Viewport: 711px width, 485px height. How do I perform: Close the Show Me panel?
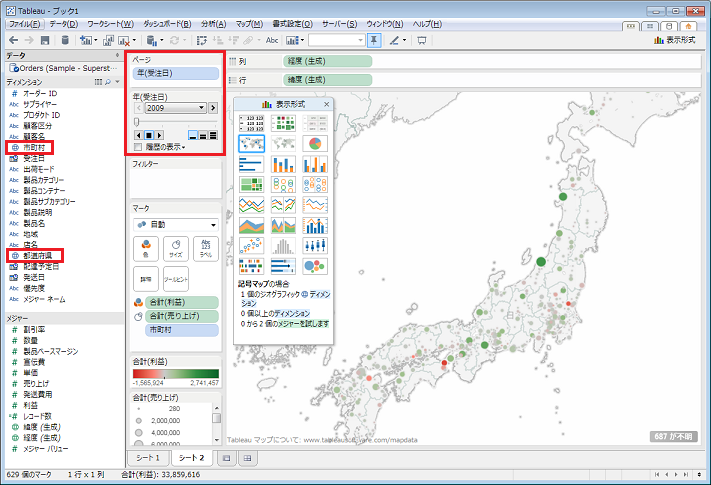[x=326, y=104]
